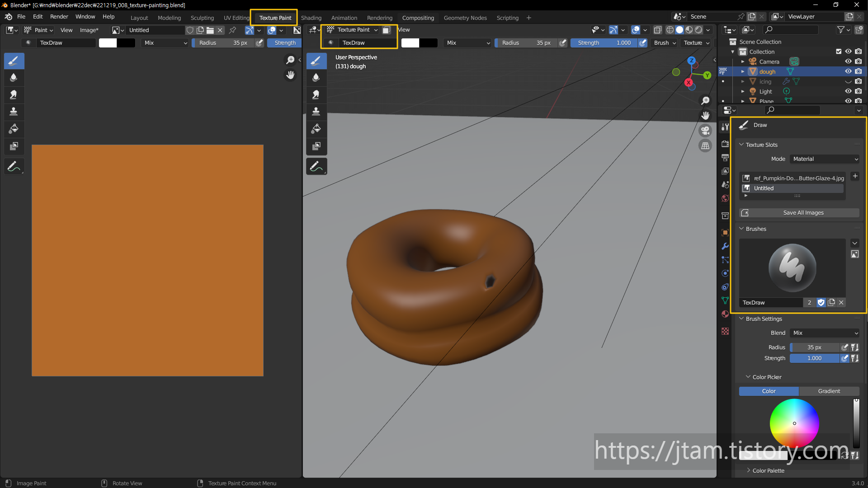Hide the dough object in the outliner
This screenshot has height=488, width=868.
(x=848, y=71)
